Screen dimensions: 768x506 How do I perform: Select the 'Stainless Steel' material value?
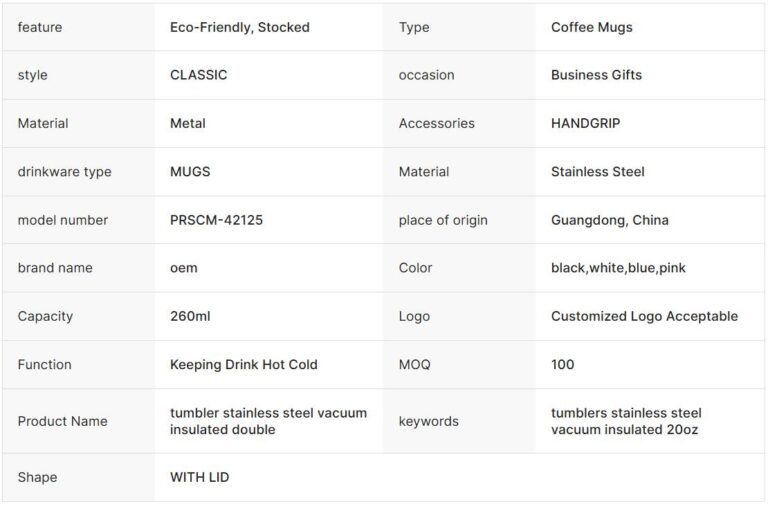597,172
